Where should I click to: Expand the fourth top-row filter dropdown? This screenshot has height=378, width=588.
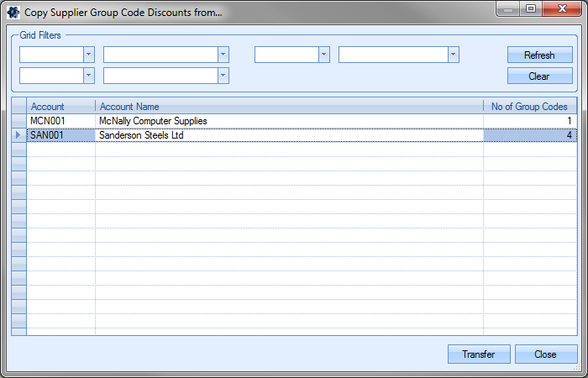(x=453, y=55)
